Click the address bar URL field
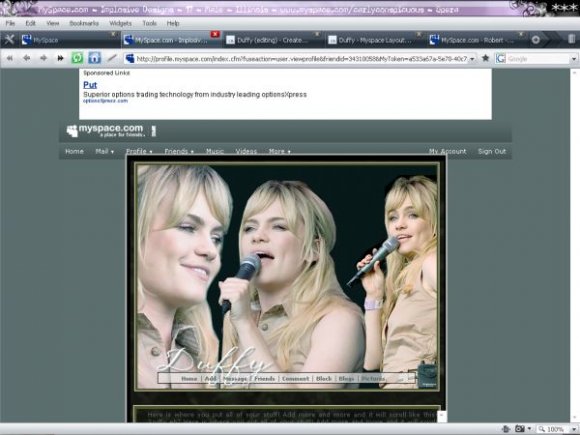Screen dimensions: 580x435 301,59
